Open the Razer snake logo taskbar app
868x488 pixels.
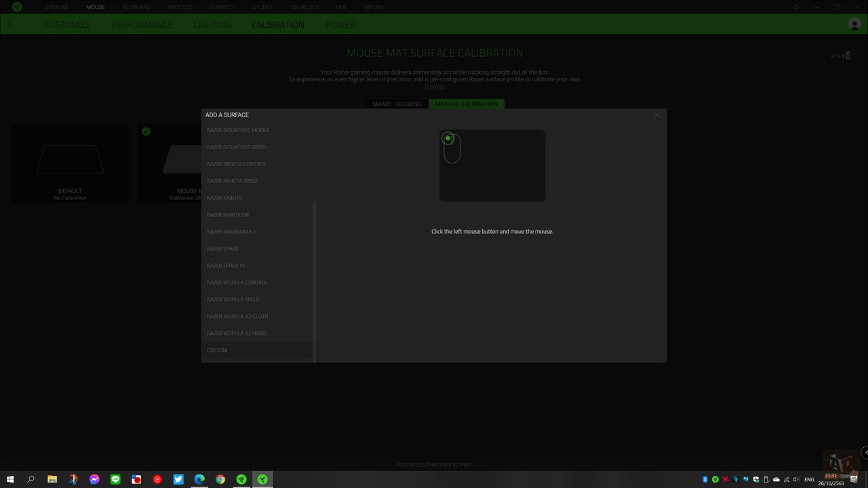click(x=241, y=479)
